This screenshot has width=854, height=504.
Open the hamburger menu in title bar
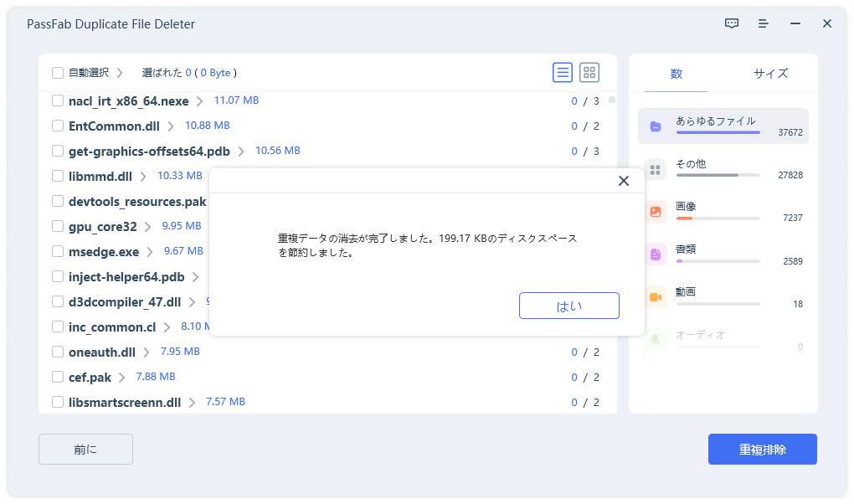pos(764,24)
